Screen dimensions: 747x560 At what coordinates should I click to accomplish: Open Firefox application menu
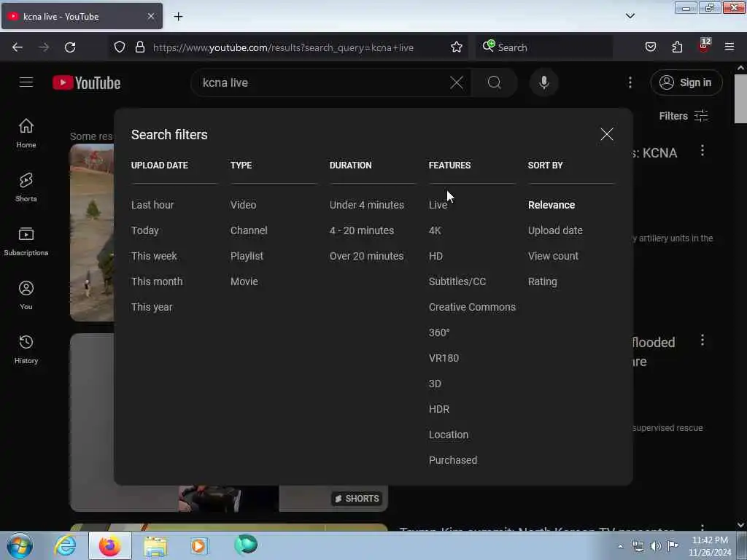[729, 47]
